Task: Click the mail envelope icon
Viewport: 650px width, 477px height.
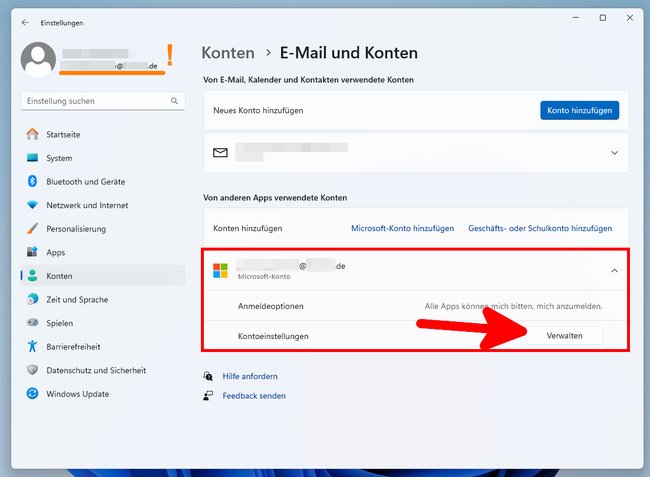Action: tap(220, 153)
